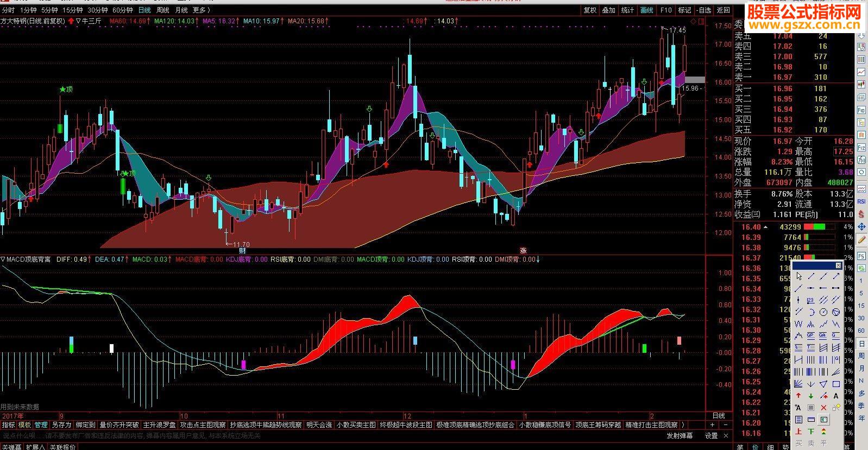The width and height of the screenshot is (868, 450).
Task: Switch to the 60分钟 period
Action: 123,10
